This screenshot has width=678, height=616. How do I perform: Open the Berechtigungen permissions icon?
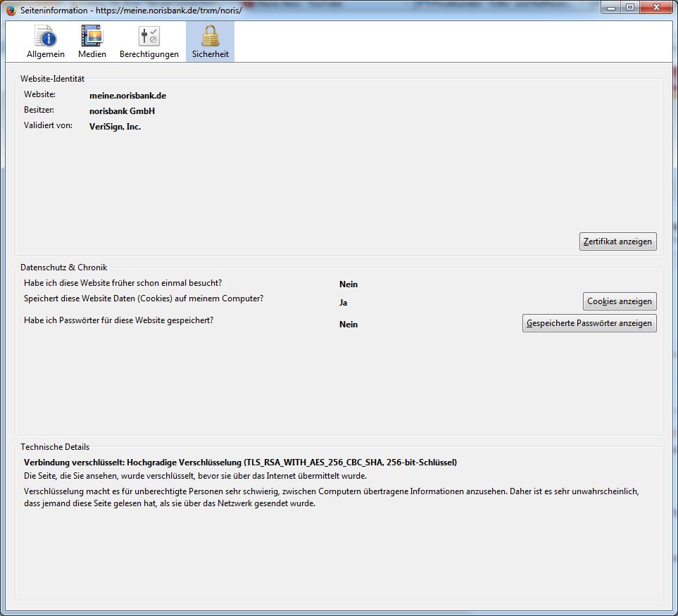point(149,42)
